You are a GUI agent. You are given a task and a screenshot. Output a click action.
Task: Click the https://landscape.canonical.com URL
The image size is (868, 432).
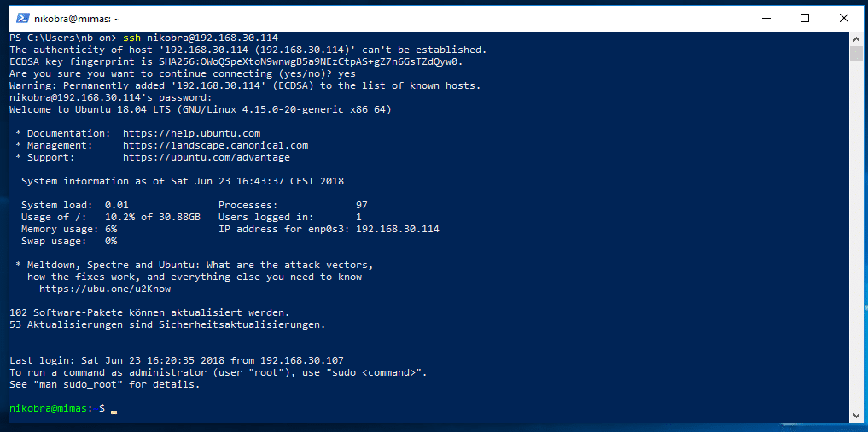coord(215,146)
